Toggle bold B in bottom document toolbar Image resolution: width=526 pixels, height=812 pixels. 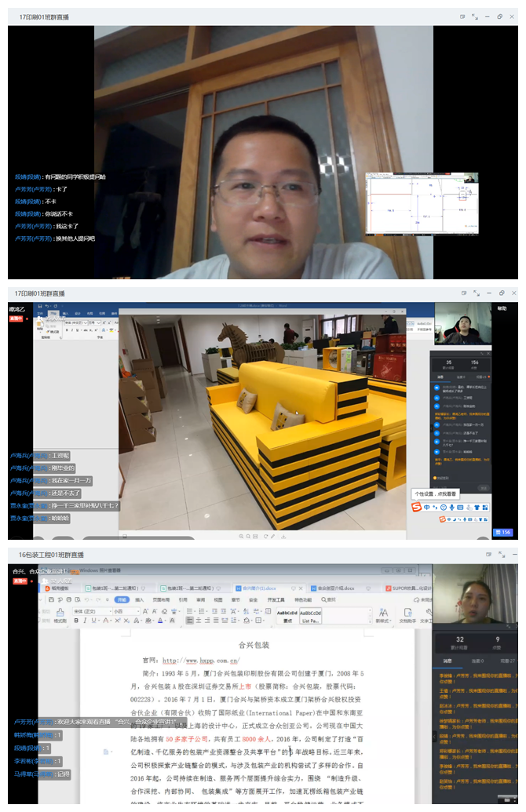tap(76, 621)
